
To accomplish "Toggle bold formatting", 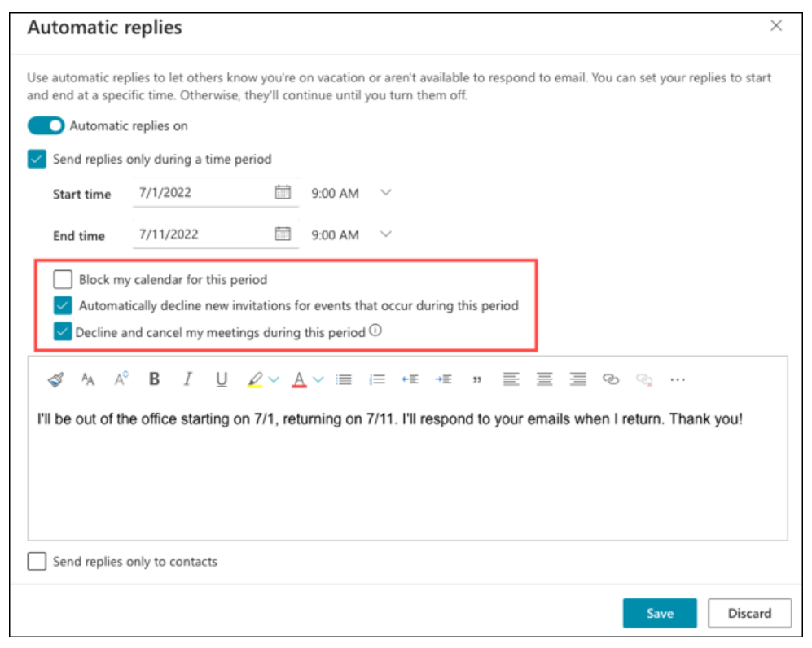I will click(x=154, y=379).
